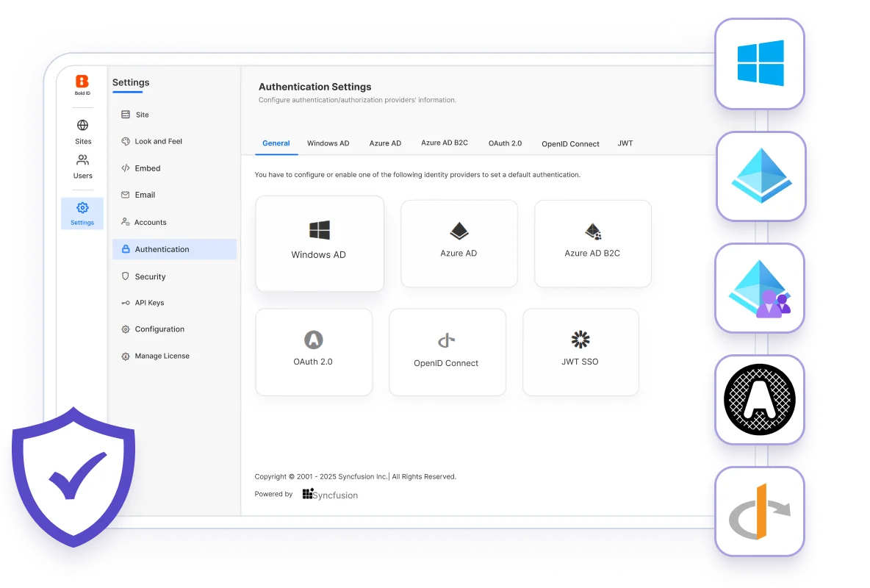Image resolution: width=870 pixels, height=588 pixels.
Task: Click the Configuration gear icon
Action: pyautogui.click(x=126, y=329)
